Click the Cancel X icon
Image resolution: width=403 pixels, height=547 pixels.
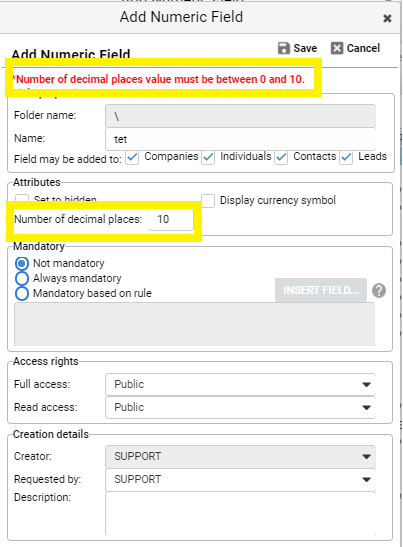pyautogui.click(x=337, y=48)
